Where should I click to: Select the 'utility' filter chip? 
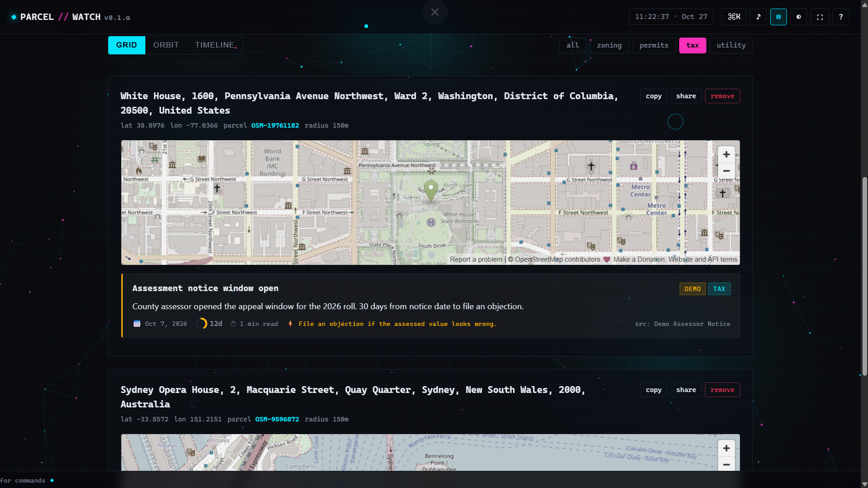731,45
